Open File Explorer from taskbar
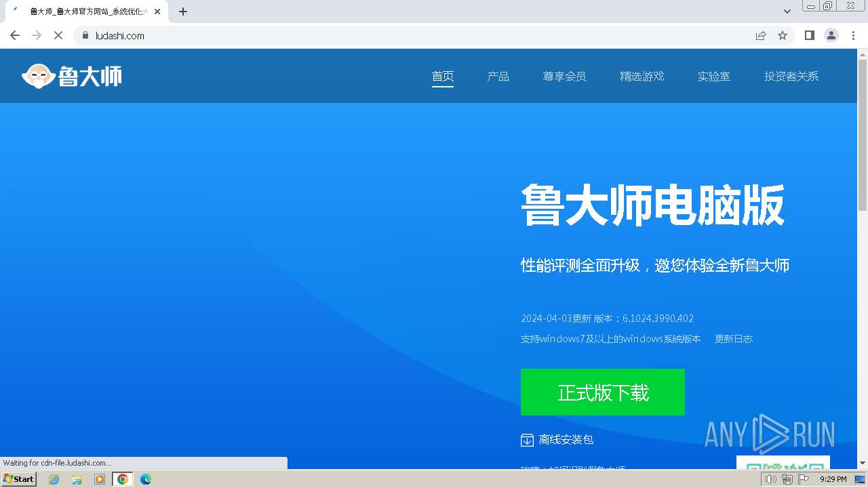Viewport: 868px width, 488px height. point(77,479)
